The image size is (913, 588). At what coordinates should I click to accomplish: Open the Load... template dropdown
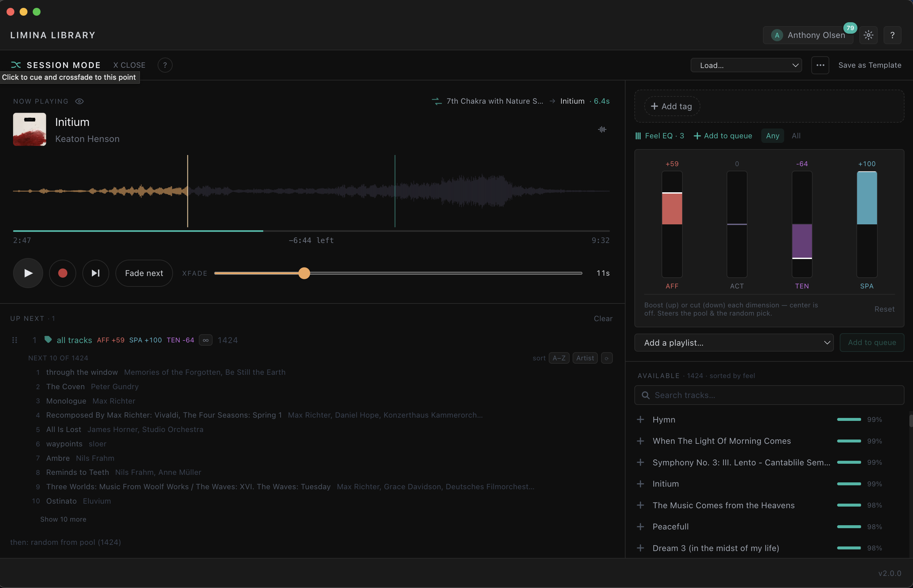(746, 65)
